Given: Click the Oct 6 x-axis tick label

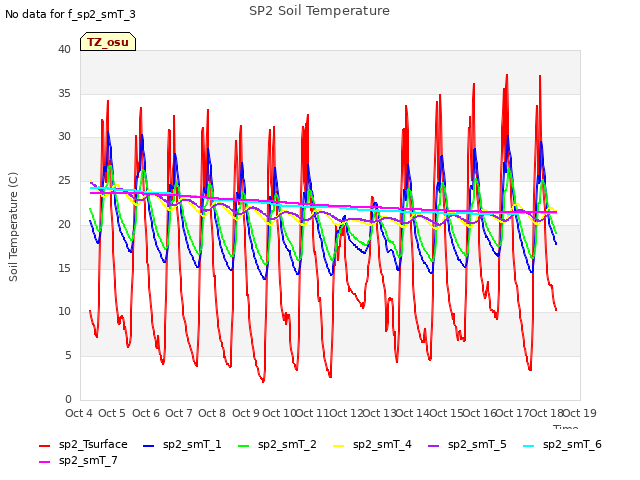Looking at the screenshot, I should click(146, 413).
